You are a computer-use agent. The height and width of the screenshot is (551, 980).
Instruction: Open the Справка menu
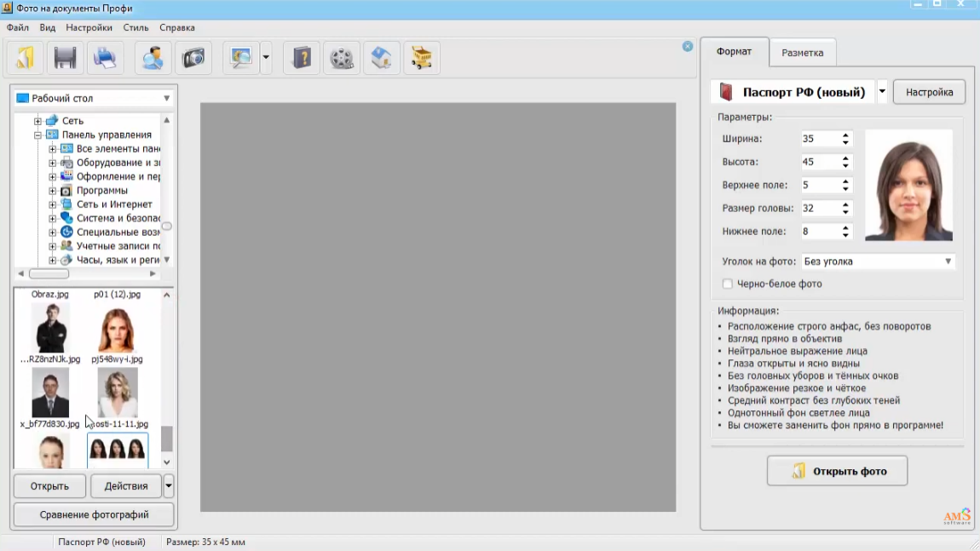[x=177, y=27]
